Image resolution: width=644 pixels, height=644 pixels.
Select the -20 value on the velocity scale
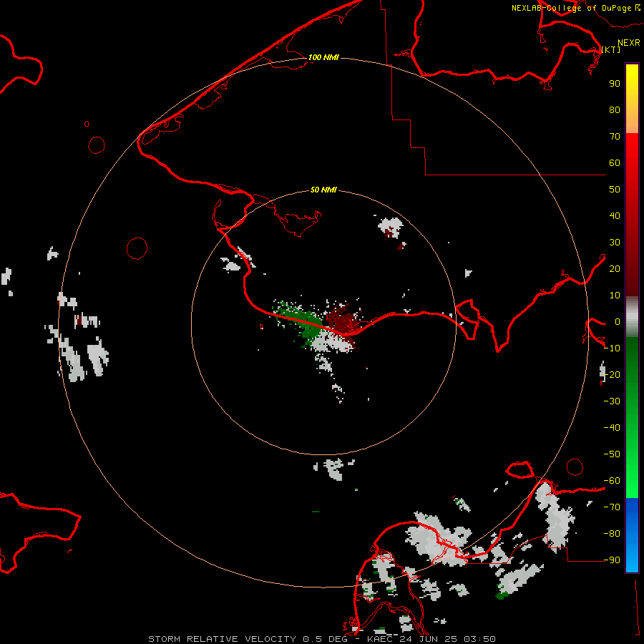click(x=612, y=374)
